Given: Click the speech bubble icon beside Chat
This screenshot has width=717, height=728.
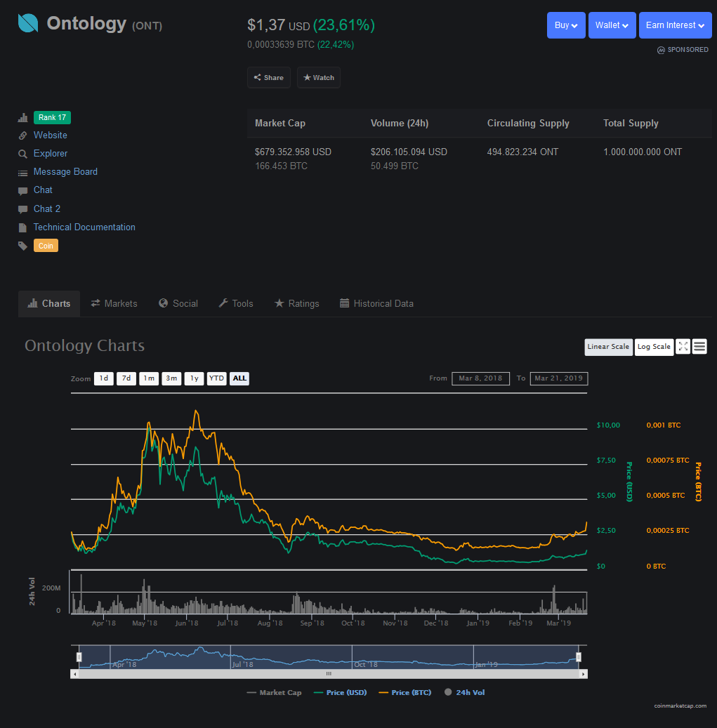Looking at the screenshot, I should [x=22, y=191].
